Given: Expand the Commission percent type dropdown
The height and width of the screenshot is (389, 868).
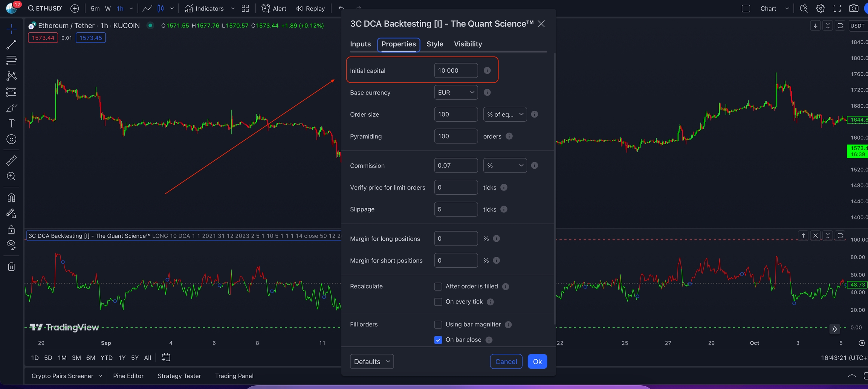Looking at the screenshot, I should pyautogui.click(x=504, y=166).
